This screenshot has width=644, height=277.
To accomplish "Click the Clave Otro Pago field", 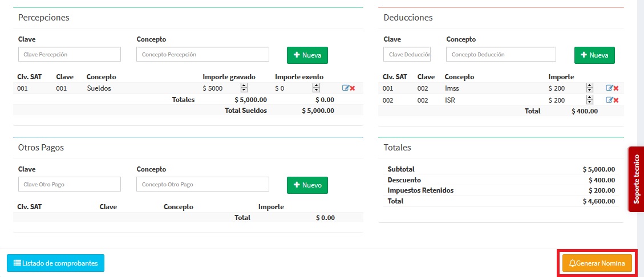I will (70, 184).
